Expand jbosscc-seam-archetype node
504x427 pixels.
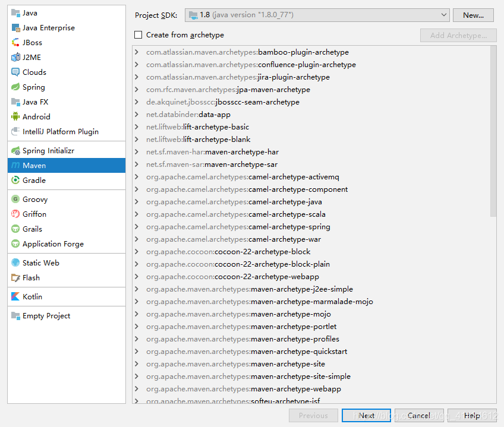coord(137,102)
